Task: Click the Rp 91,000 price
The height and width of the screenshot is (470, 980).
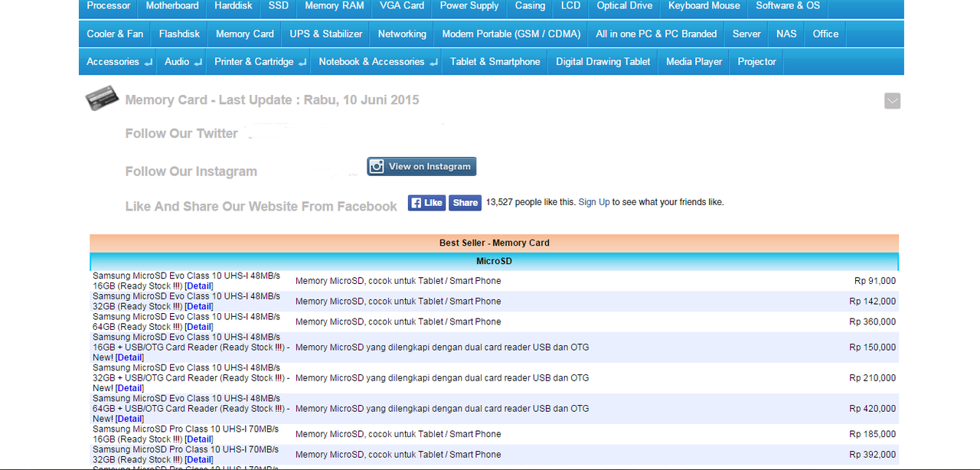Action: (875, 281)
